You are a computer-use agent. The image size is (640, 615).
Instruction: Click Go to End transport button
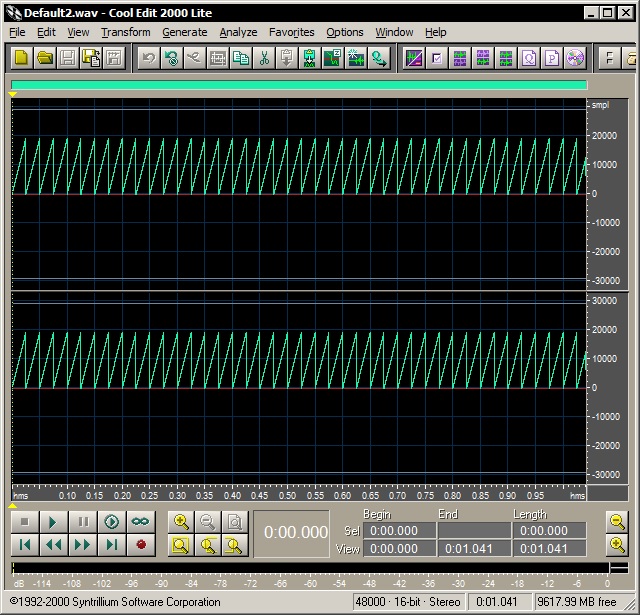pos(112,545)
